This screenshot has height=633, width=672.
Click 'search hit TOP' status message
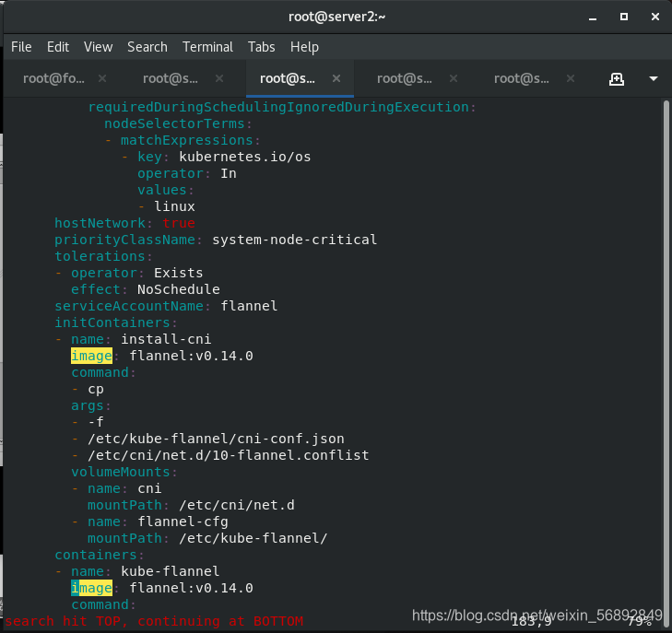pos(154,621)
